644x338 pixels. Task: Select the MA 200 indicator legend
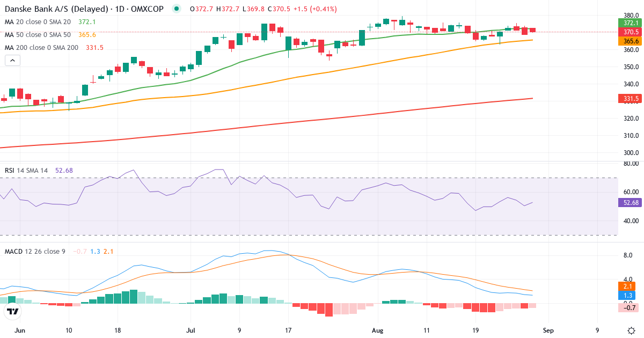pyautogui.click(x=41, y=48)
